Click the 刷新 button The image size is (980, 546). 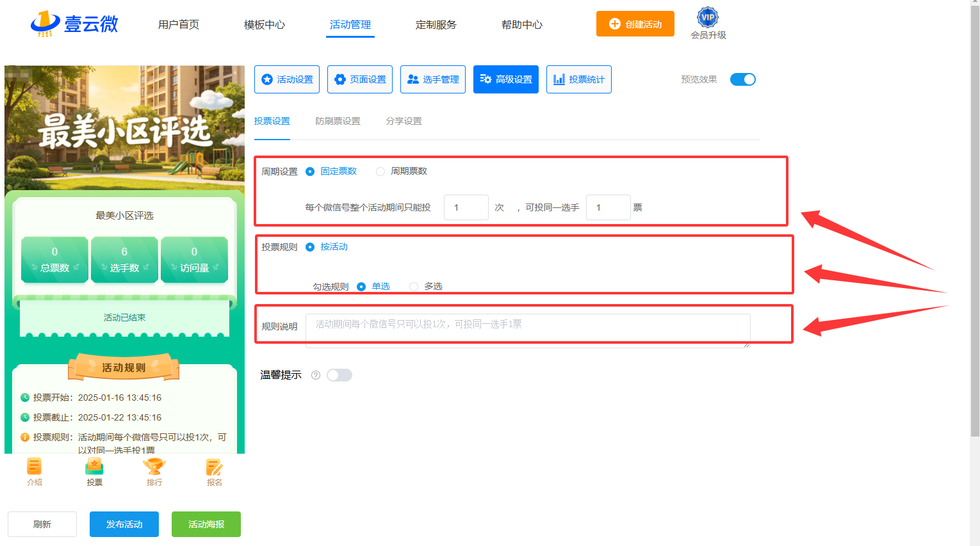(42, 524)
